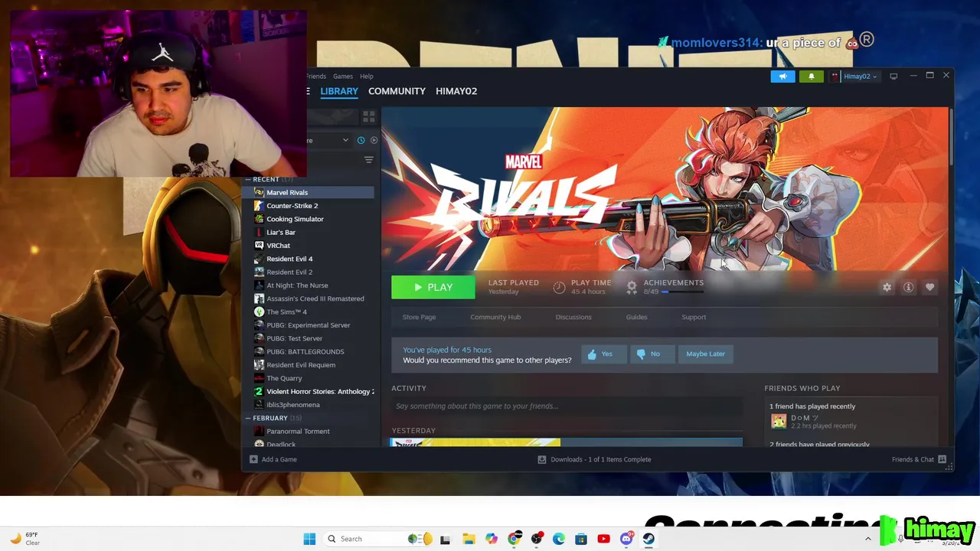This screenshot has width=980, height=551.
Task: Open the Friends menu
Action: pos(316,77)
